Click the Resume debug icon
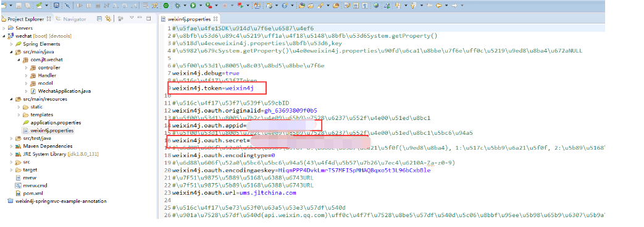644x227 pixels. click(79, 6)
